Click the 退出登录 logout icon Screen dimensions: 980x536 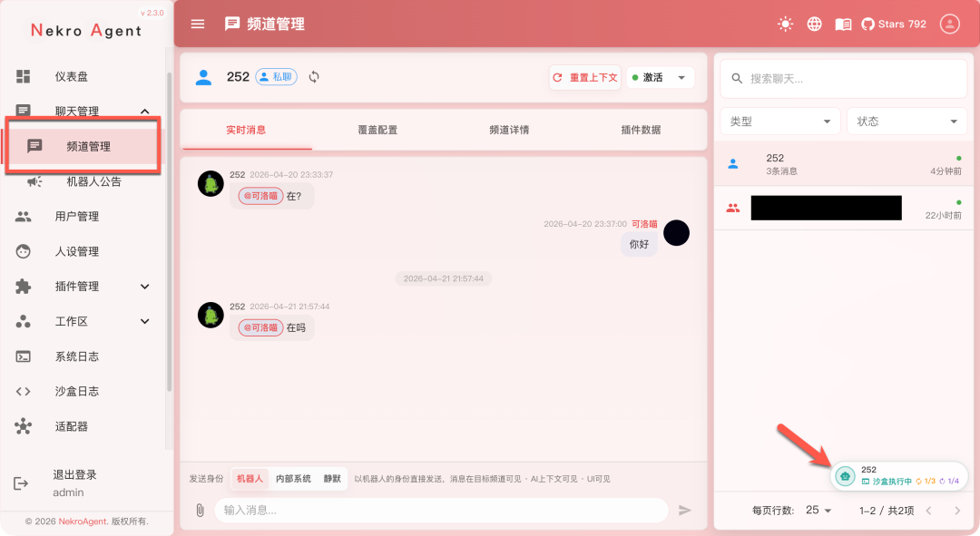tap(21, 482)
